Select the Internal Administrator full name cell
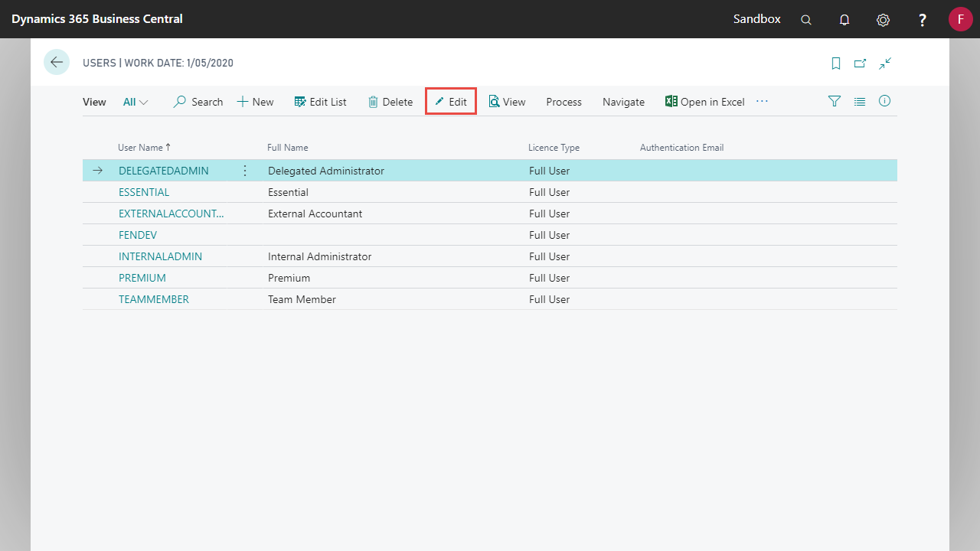This screenshot has height=551, width=980. pos(320,256)
